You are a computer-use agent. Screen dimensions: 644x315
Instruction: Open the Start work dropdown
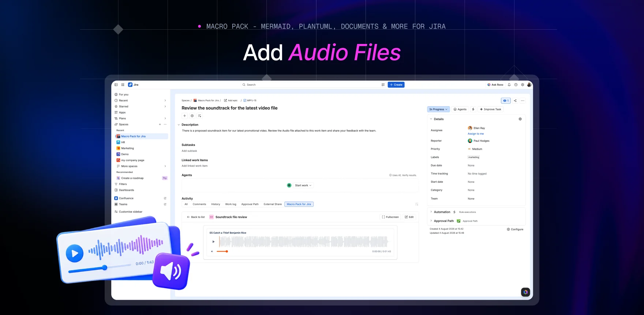(303, 185)
